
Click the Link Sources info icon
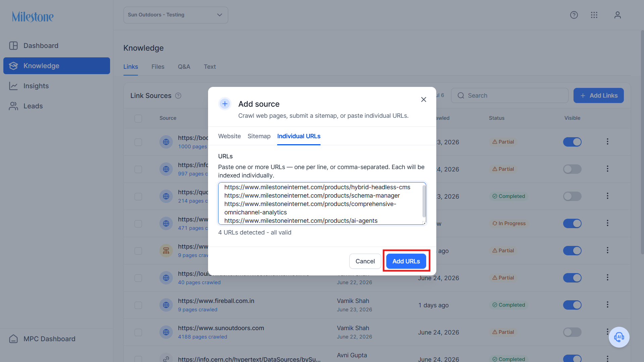click(178, 96)
